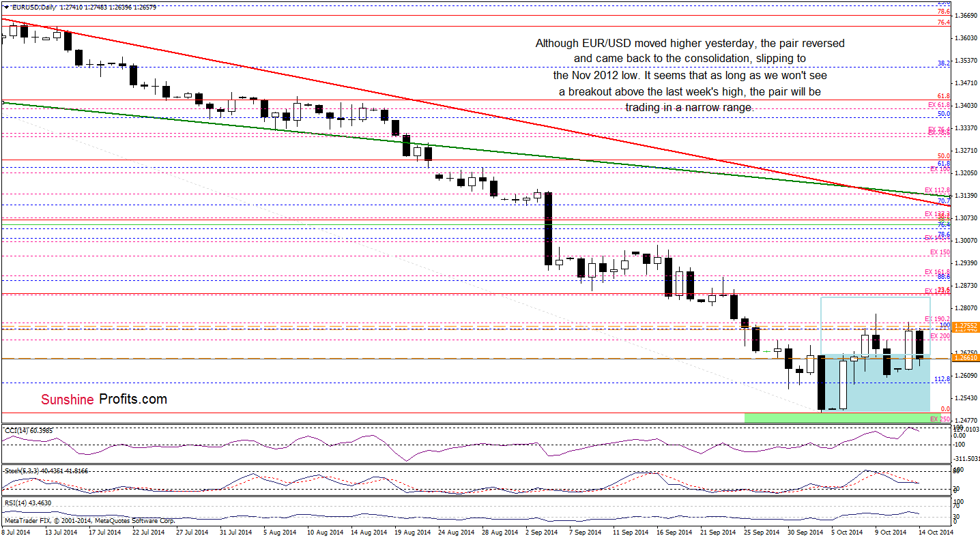Click the 30 Sep 2014 date label

(805, 531)
